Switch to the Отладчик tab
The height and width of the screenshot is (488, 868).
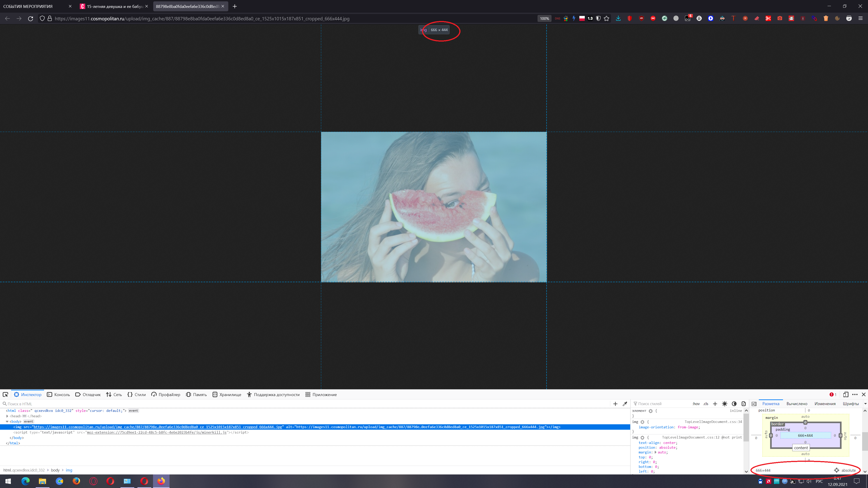coord(88,395)
